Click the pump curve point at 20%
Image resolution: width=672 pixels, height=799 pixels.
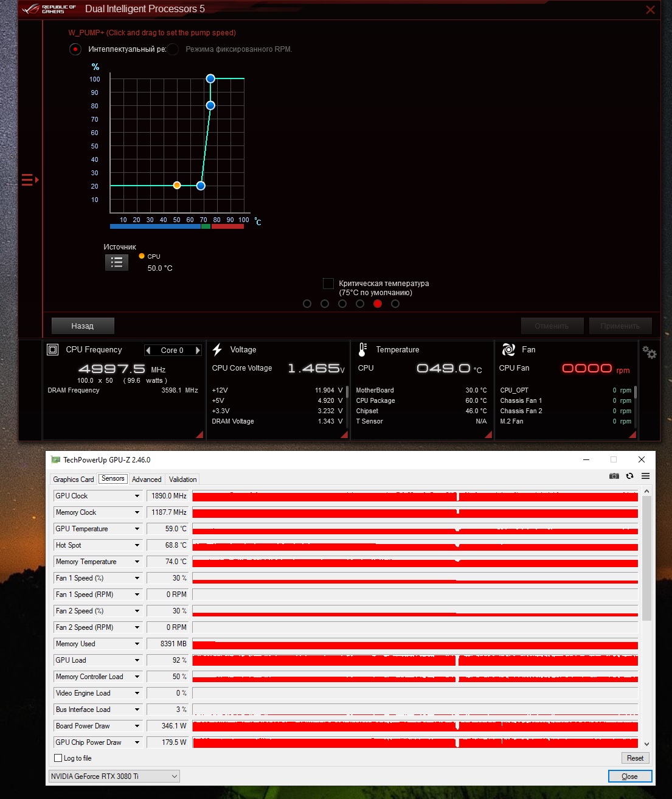coord(201,186)
